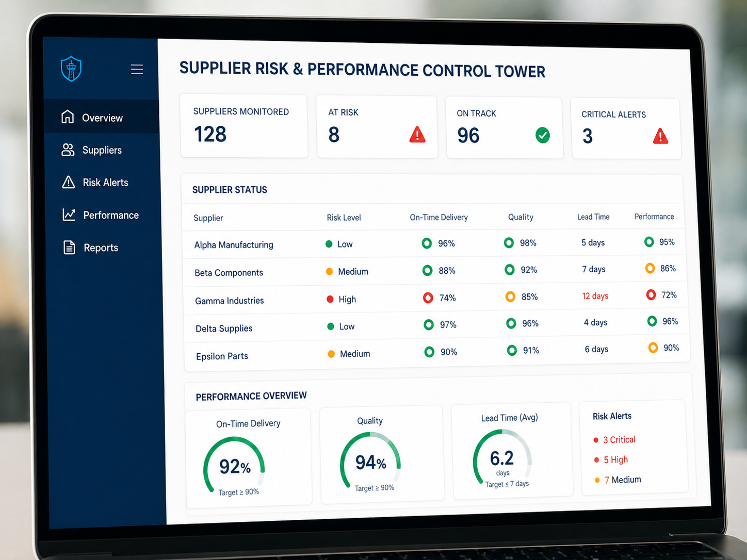Screen dimensions: 747x560
Task: Click Beta Components orange risk dot
Action: click(x=329, y=271)
